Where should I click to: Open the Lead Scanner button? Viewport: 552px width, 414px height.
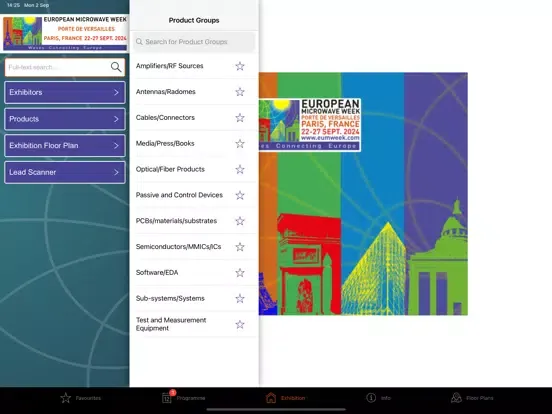click(x=65, y=172)
